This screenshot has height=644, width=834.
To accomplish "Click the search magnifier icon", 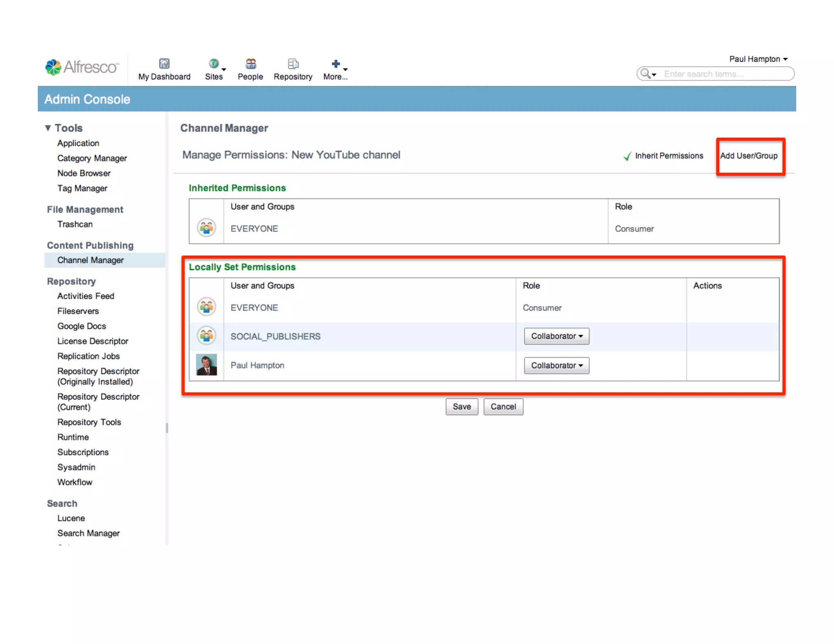I will pos(645,74).
